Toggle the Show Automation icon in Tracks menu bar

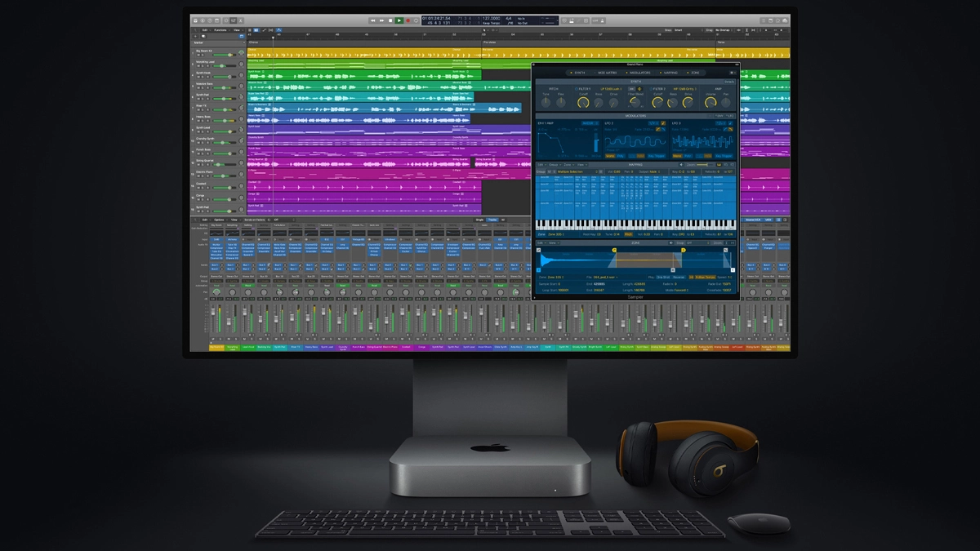click(264, 30)
